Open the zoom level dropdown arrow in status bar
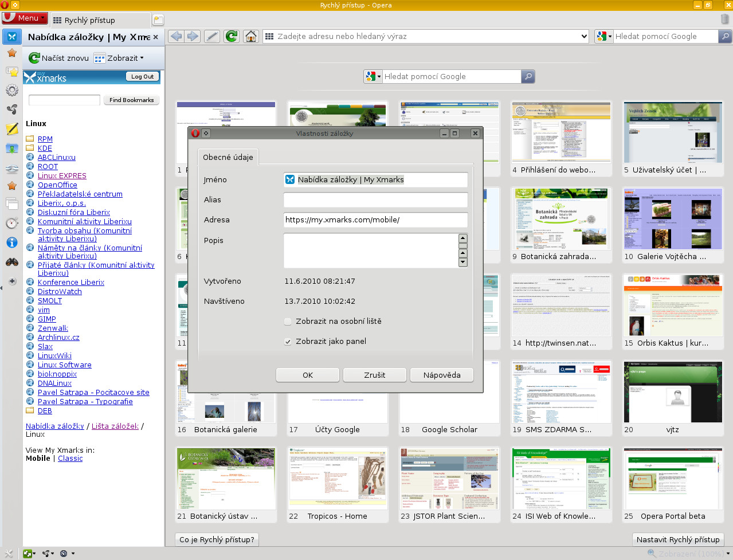Image resolution: width=733 pixels, height=560 pixels. [x=727, y=554]
